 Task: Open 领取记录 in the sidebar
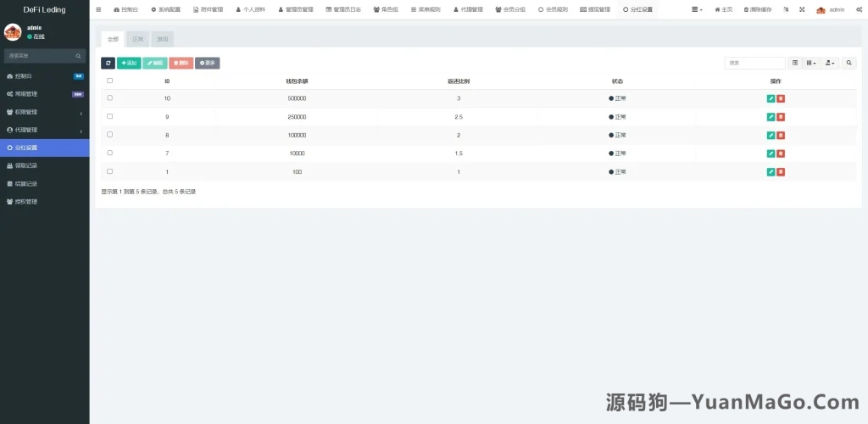click(44, 165)
